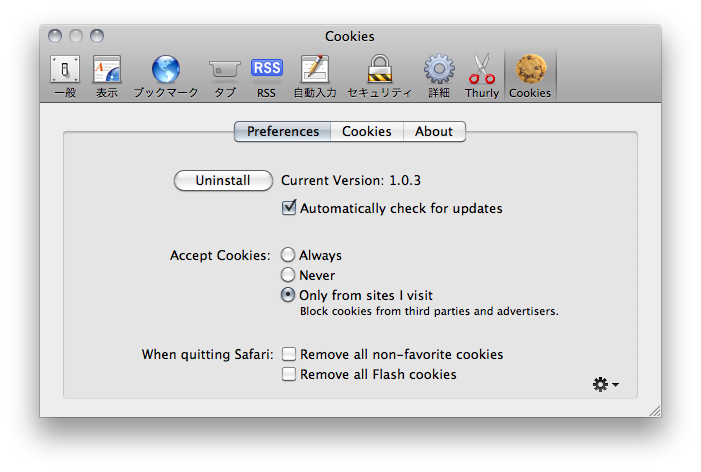Uncheck Automatically check for updates
This screenshot has width=701, height=472.
tap(289, 208)
